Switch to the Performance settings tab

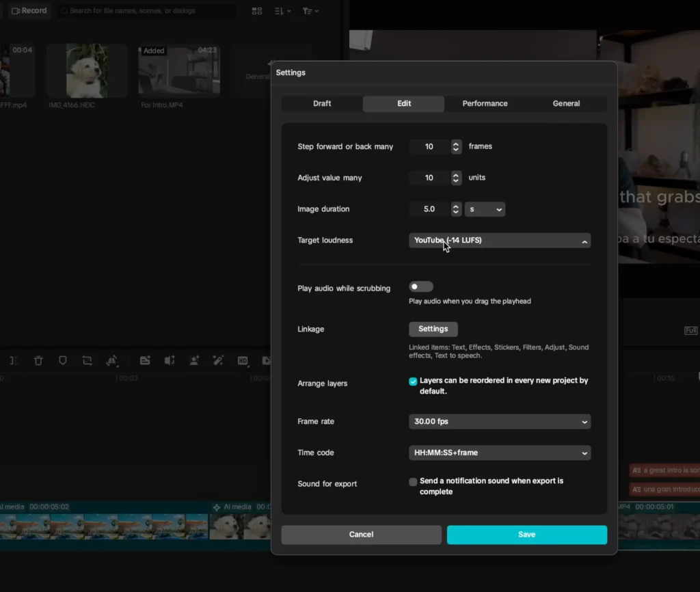coord(485,104)
